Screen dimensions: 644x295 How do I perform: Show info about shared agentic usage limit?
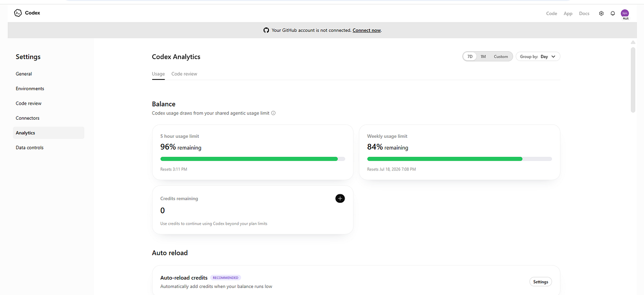tap(273, 113)
